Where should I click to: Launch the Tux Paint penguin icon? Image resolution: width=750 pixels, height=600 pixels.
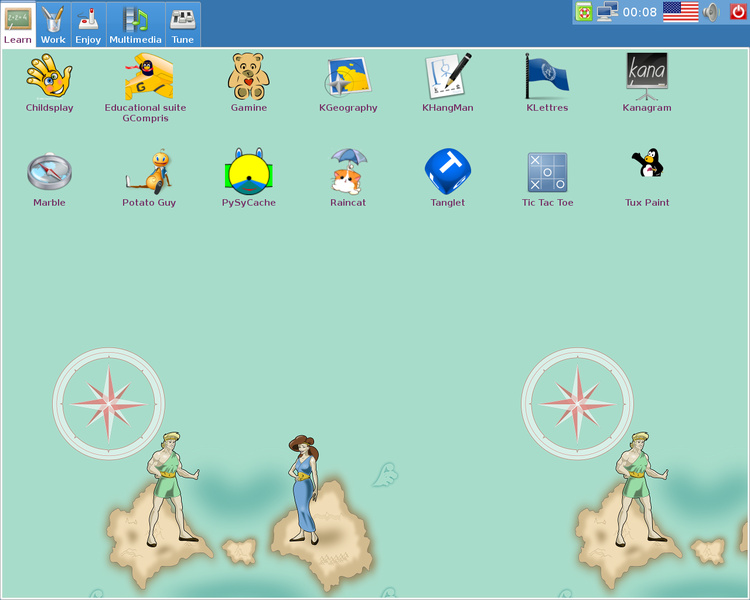(647, 163)
